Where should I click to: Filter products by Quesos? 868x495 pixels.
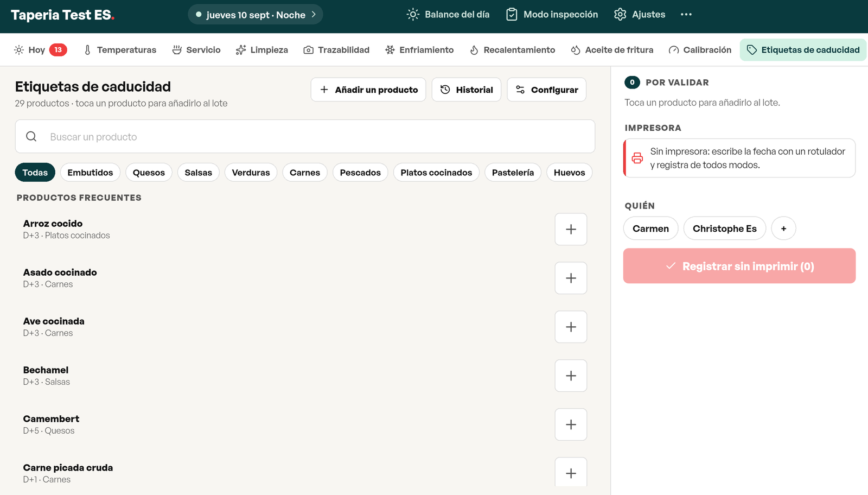(x=149, y=173)
